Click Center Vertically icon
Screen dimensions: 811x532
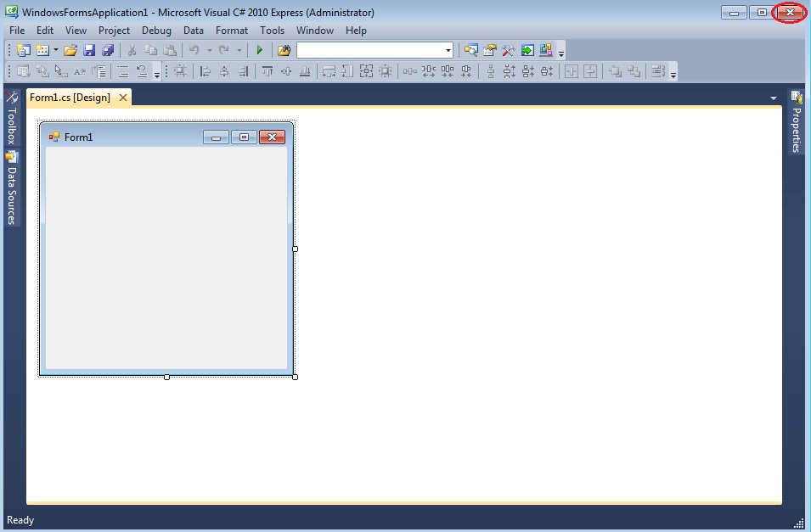tap(590, 70)
